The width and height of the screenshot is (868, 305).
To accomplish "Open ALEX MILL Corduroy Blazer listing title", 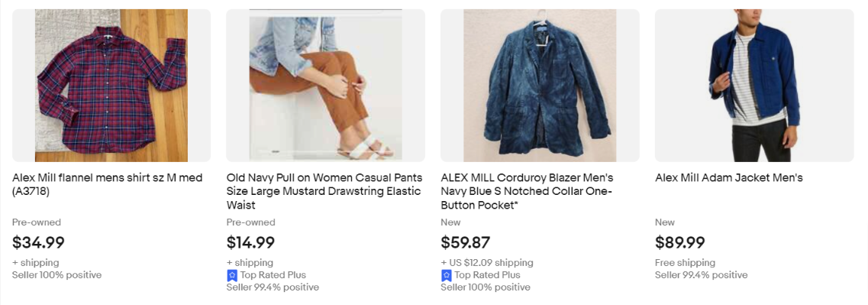I will 527,191.
